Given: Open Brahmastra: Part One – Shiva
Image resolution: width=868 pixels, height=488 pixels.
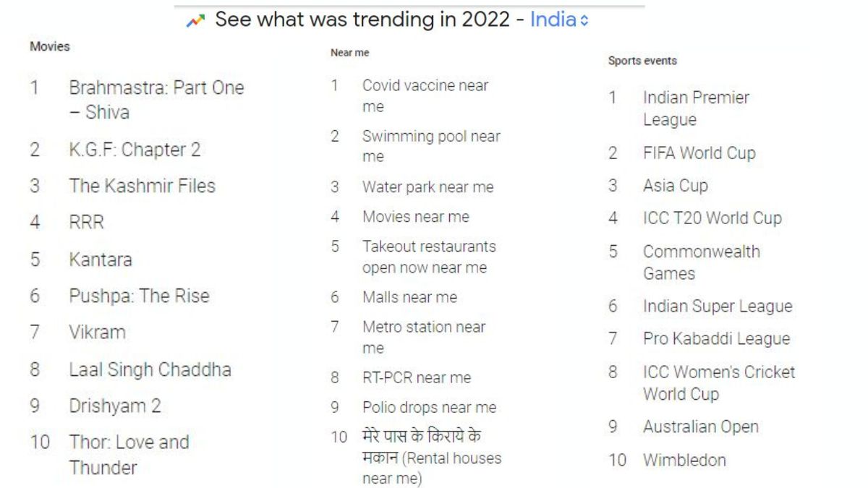Looking at the screenshot, I should 156,100.
